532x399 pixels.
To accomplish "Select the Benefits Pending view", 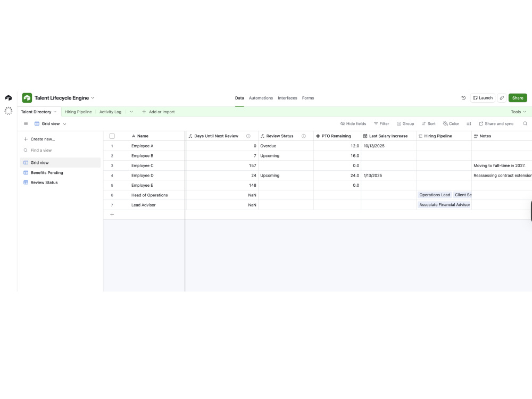I will coord(61,172).
